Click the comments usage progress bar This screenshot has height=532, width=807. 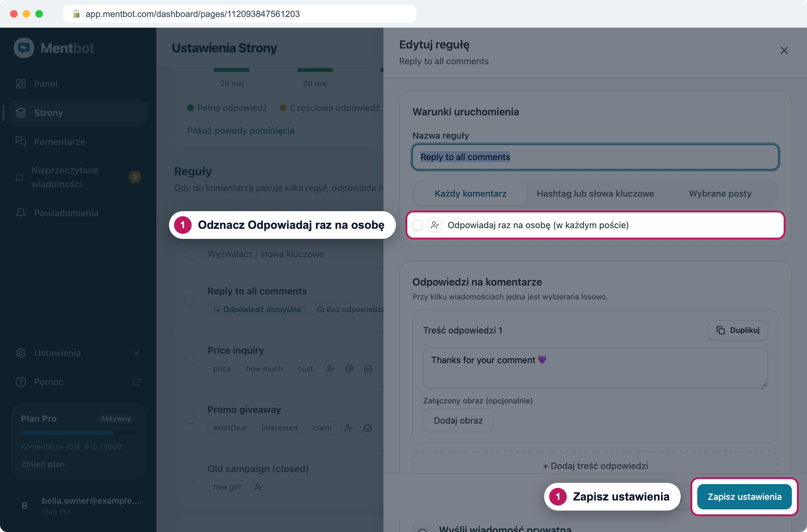click(78, 433)
